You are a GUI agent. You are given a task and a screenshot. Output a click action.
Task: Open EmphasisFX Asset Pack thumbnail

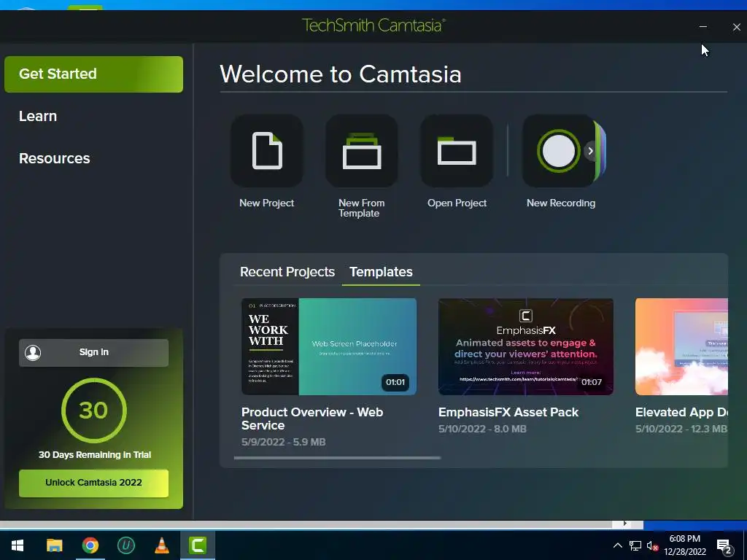(525, 346)
